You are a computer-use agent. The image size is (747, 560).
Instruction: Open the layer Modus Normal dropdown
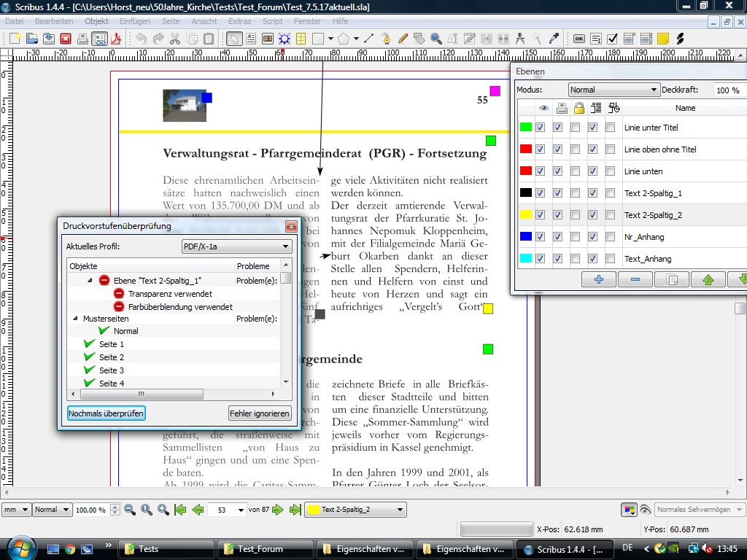[x=614, y=90]
